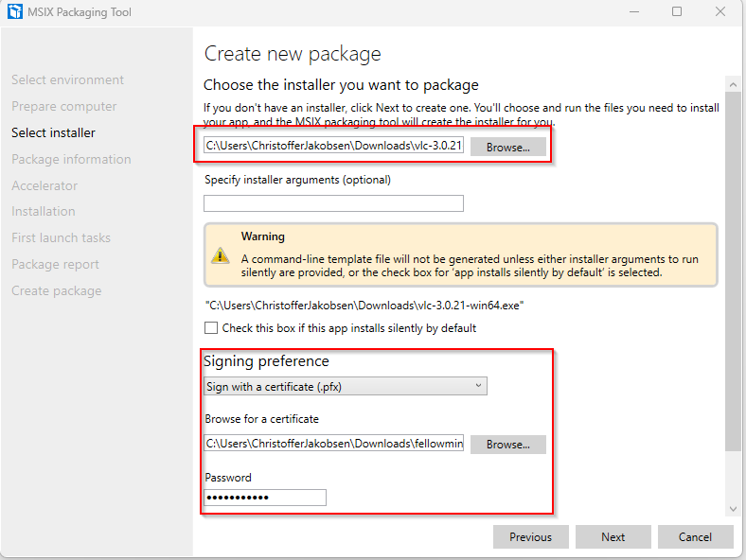The width and height of the screenshot is (746, 560).
Task: Browse for a certificate file
Action: [507, 444]
